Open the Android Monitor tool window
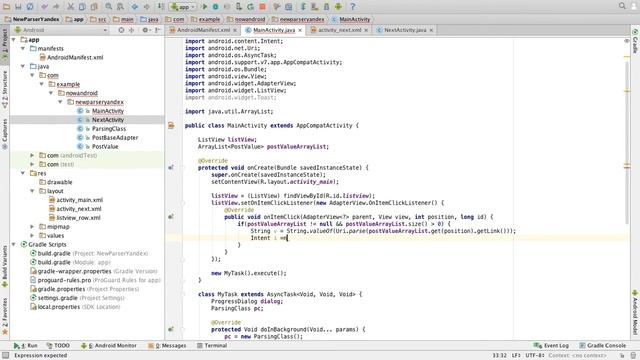This screenshot has height=360, width=640. click(109, 346)
